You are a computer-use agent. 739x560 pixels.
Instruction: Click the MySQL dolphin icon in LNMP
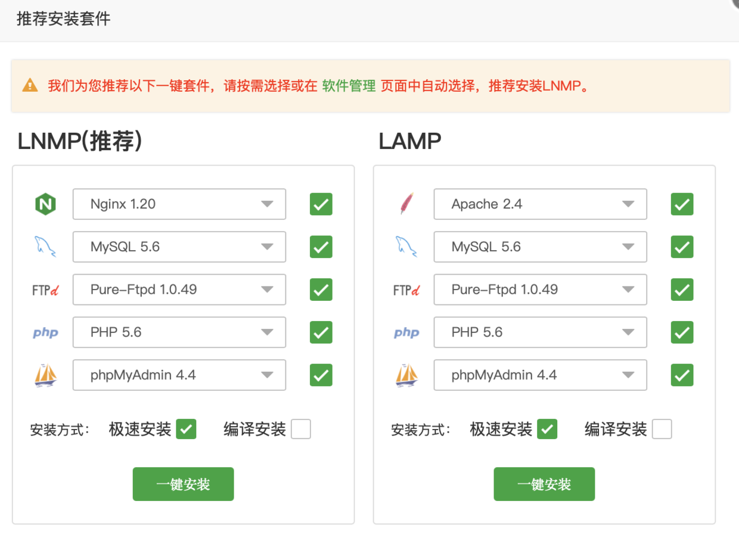point(45,247)
